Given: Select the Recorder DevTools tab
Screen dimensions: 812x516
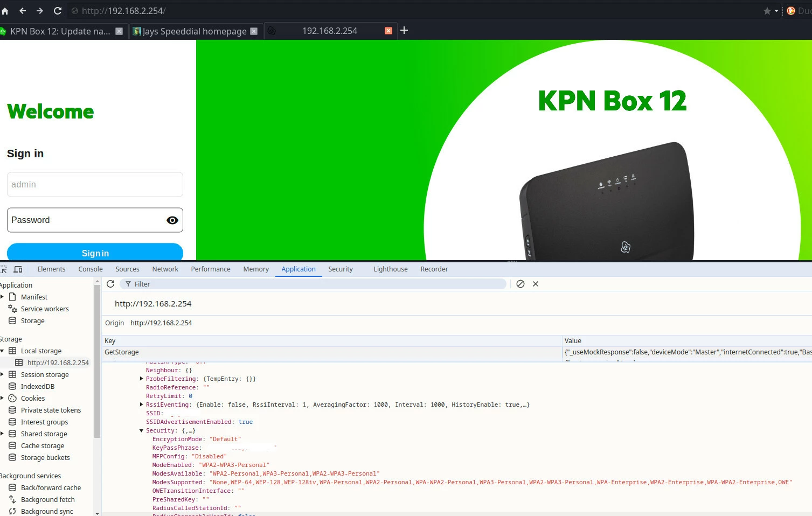Looking at the screenshot, I should click(434, 269).
